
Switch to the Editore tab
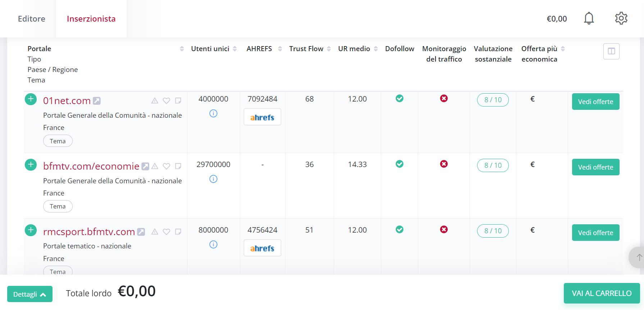pos(32,19)
